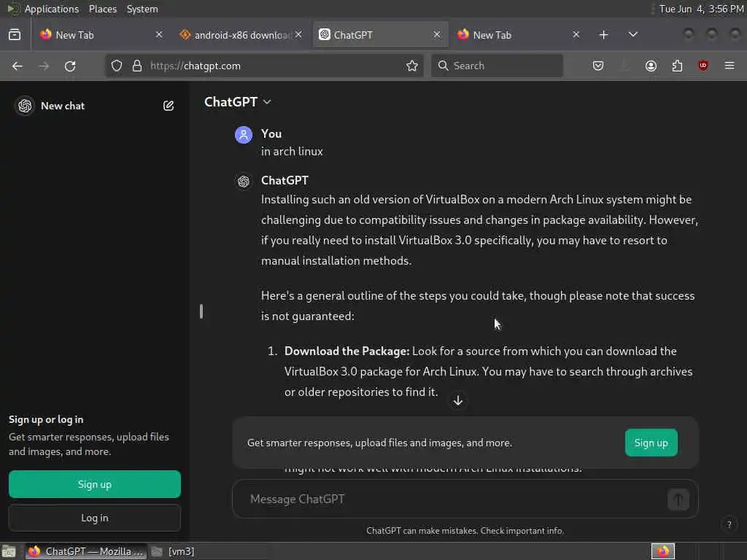Click the clock showing Tue Jun 4

click(701, 9)
